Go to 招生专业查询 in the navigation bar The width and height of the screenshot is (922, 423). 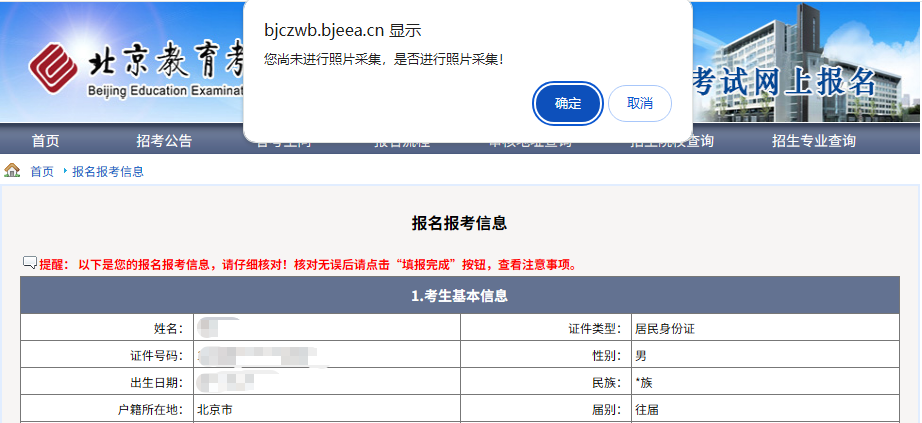[x=813, y=141]
